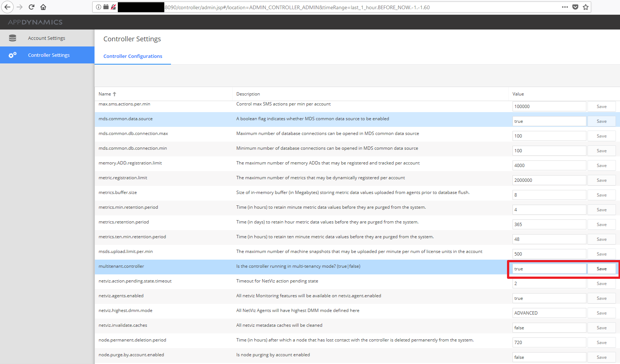Screen dimensions: 620x364
Task: Select the mds.common.db.connection.min row name
Action: 133,148
